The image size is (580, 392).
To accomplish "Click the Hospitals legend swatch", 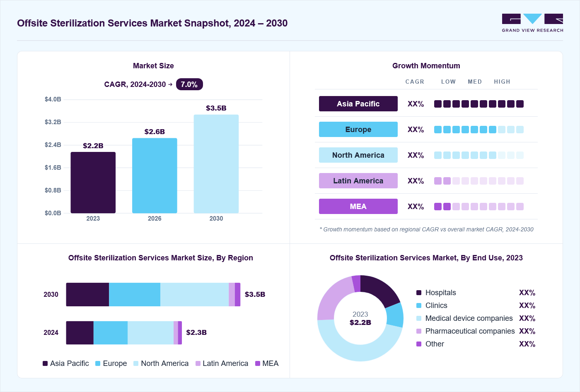I will pyautogui.click(x=419, y=293).
